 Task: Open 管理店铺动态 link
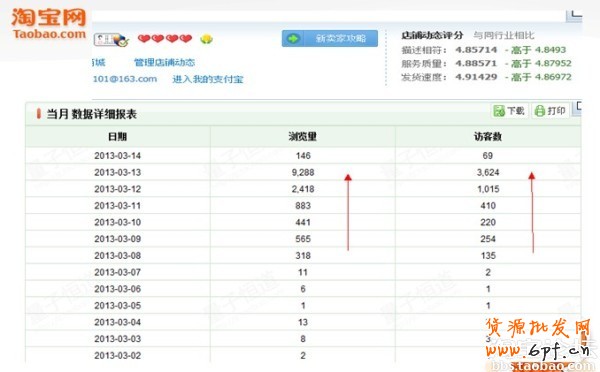tap(164, 62)
